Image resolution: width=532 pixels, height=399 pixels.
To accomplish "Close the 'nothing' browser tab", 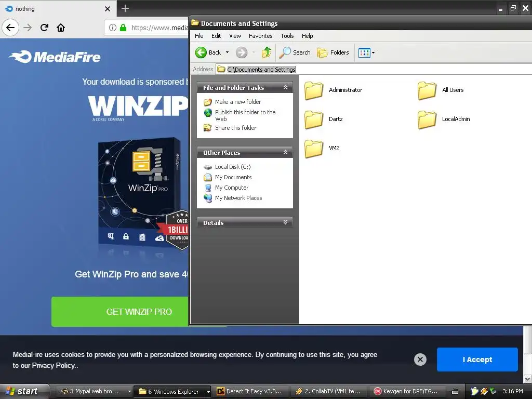I will tap(107, 9).
